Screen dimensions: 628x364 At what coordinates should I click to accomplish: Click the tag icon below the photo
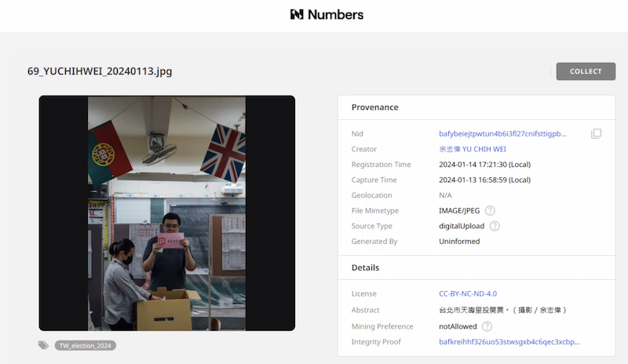click(x=44, y=345)
